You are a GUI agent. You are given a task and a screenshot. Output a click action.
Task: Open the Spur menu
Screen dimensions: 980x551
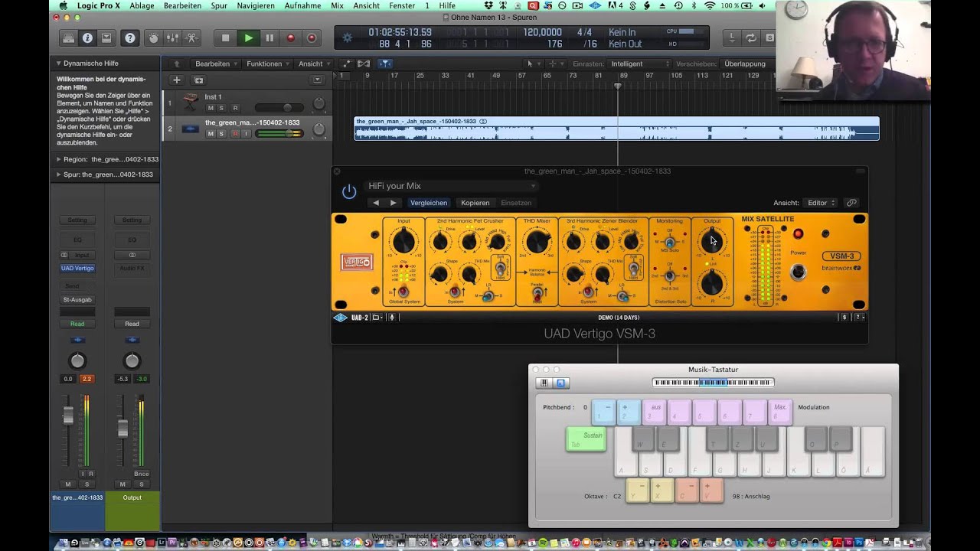(x=219, y=5)
